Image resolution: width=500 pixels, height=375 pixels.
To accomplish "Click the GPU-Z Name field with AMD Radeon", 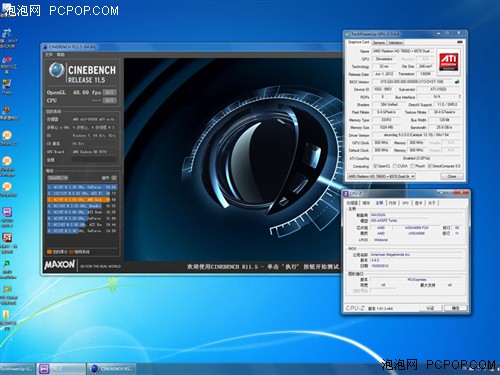I will point(403,51).
